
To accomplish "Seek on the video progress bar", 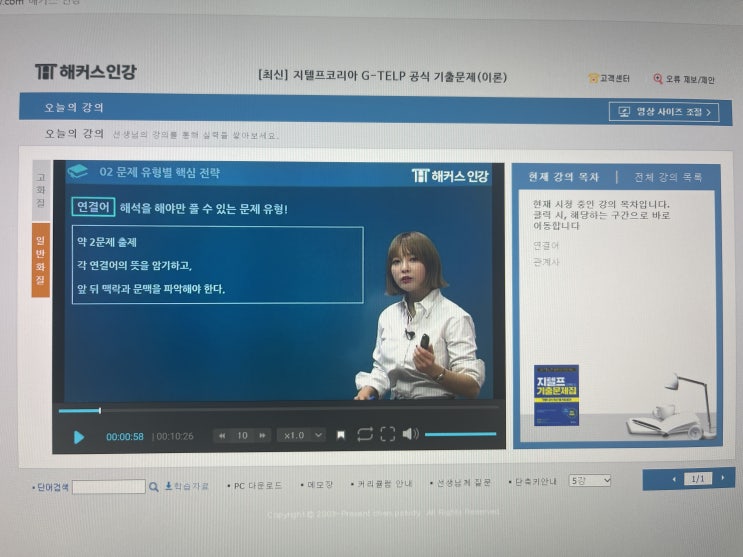I will click(279, 409).
